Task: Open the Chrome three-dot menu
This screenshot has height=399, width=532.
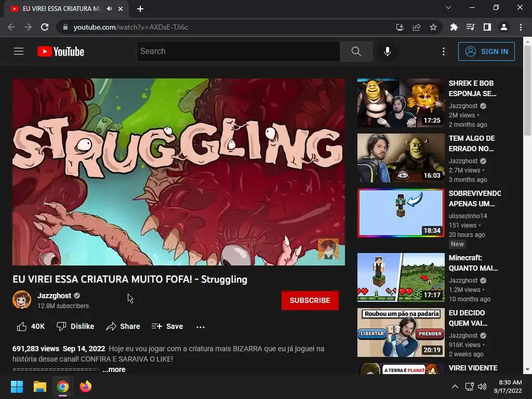Action: coord(521,27)
